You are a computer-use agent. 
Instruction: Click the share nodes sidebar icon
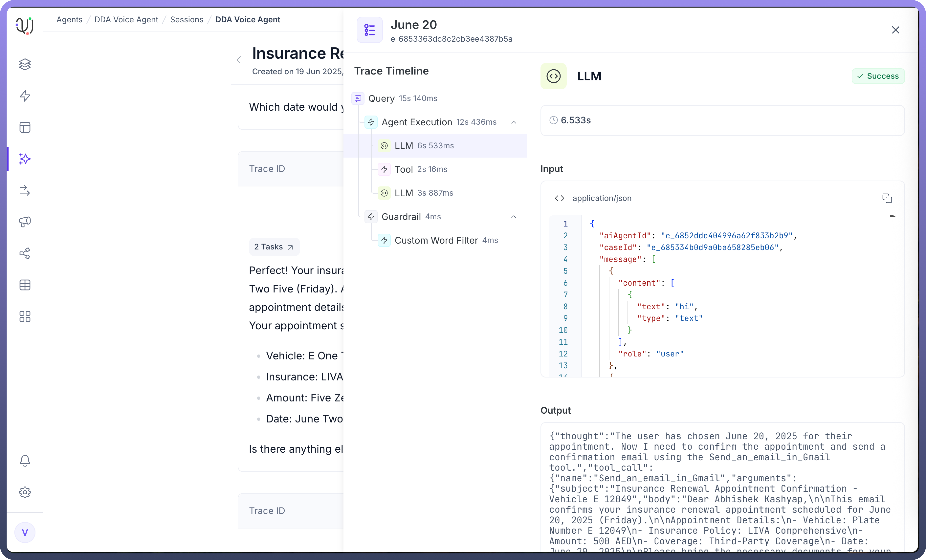point(25,254)
